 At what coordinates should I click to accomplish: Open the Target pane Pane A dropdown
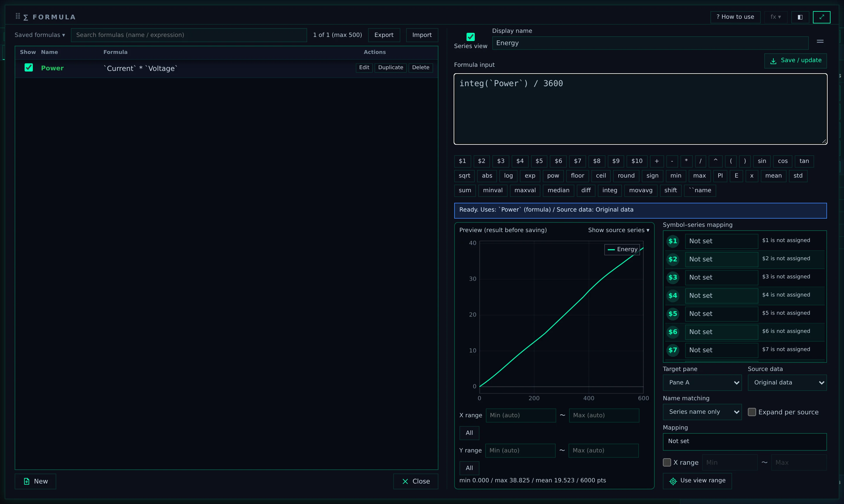point(702,382)
